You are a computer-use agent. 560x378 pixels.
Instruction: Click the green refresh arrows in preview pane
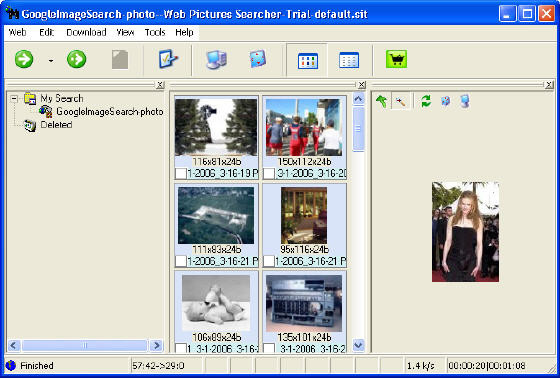tap(426, 101)
